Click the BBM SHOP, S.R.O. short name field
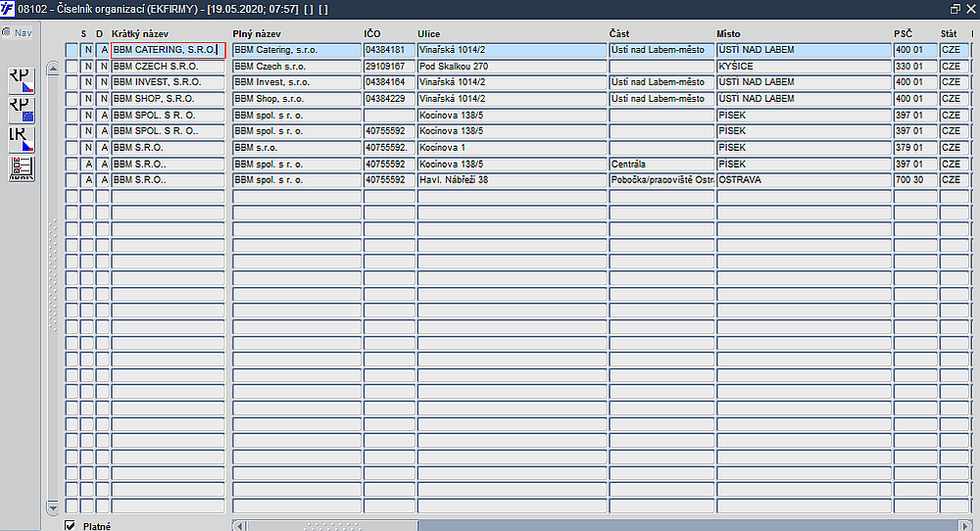980x531 pixels. point(169,99)
